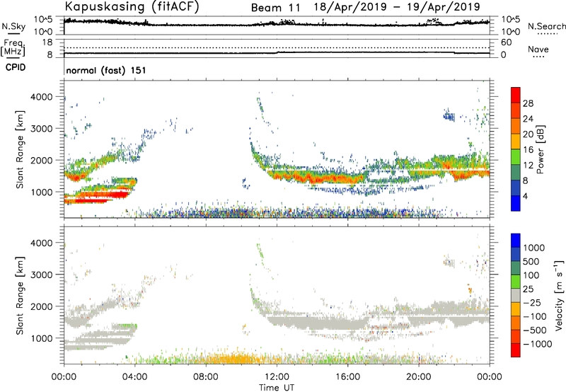Click the bright blue bottom segment of Power color bar
The width and height of the screenshot is (566, 392).
pos(516,203)
